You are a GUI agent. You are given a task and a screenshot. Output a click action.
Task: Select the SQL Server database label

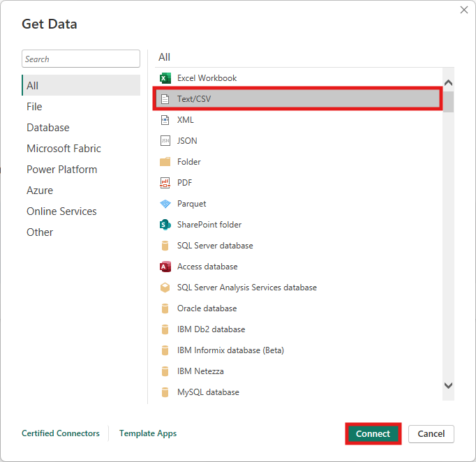pos(215,246)
